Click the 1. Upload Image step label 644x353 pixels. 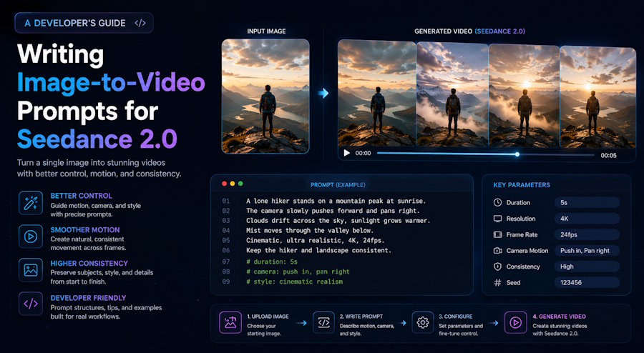click(268, 317)
